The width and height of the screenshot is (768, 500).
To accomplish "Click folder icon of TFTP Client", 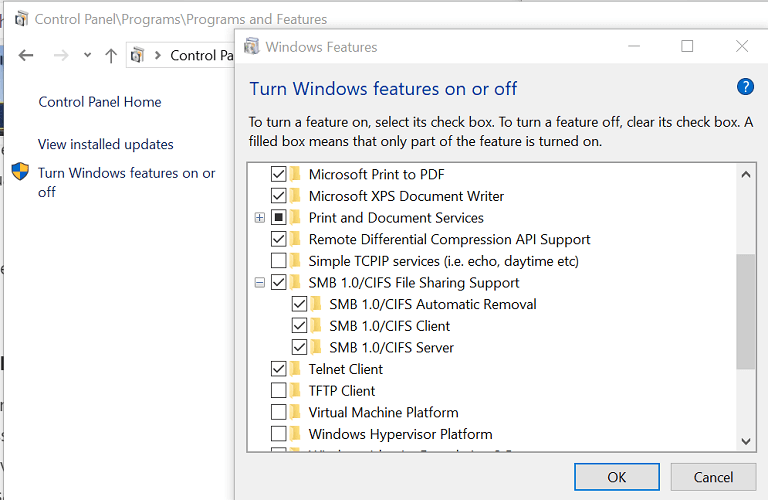I will 295,390.
